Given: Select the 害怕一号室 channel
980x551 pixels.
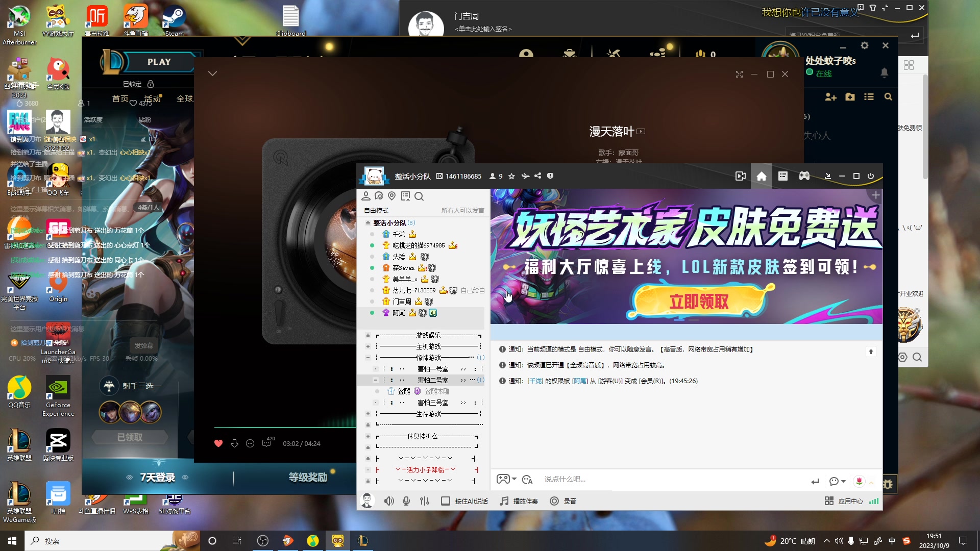Looking at the screenshot, I should click(x=433, y=369).
